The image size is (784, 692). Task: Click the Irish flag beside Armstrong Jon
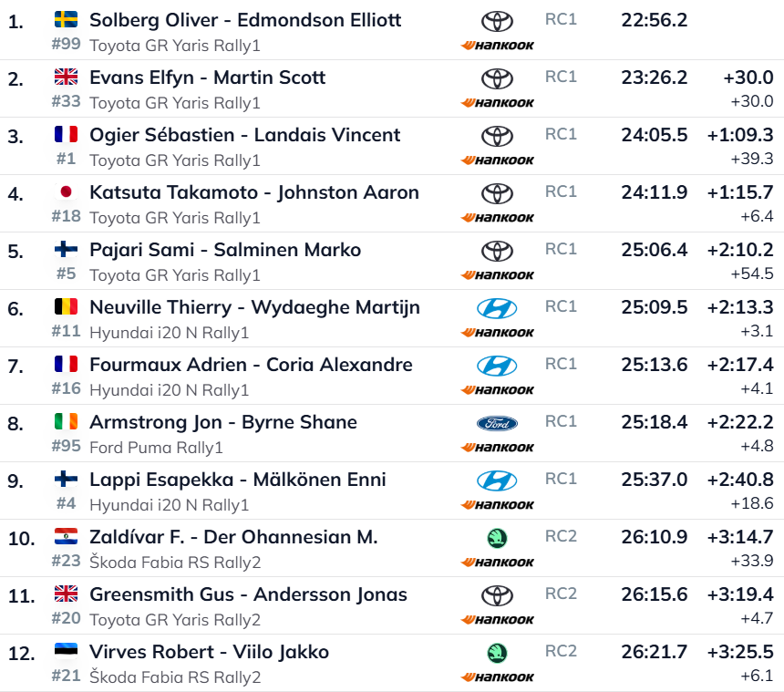click(x=66, y=421)
